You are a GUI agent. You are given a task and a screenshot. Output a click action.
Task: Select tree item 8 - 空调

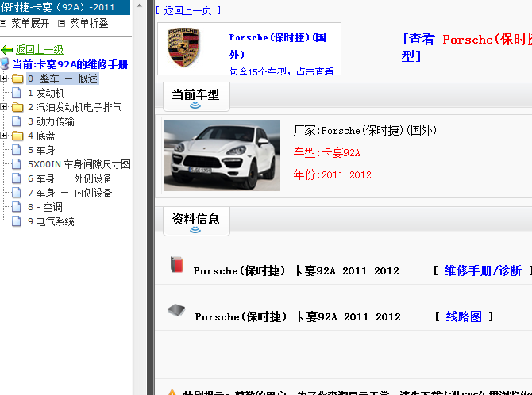coord(45,207)
